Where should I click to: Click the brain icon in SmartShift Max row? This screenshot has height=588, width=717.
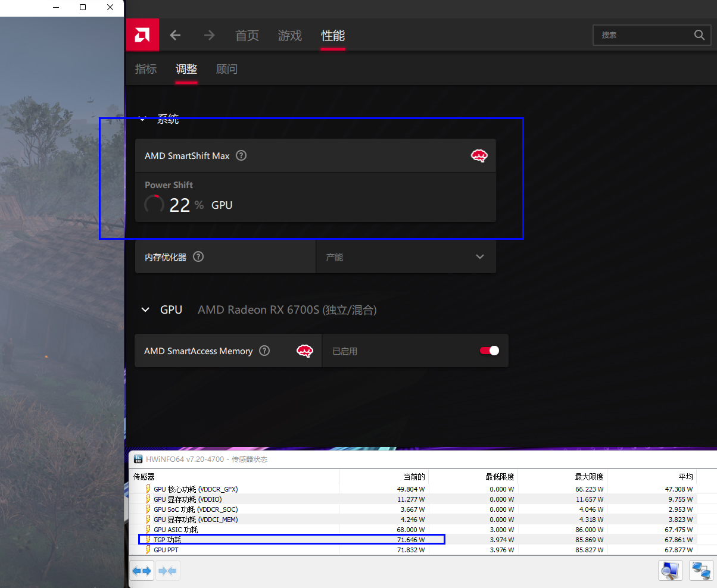click(x=479, y=156)
